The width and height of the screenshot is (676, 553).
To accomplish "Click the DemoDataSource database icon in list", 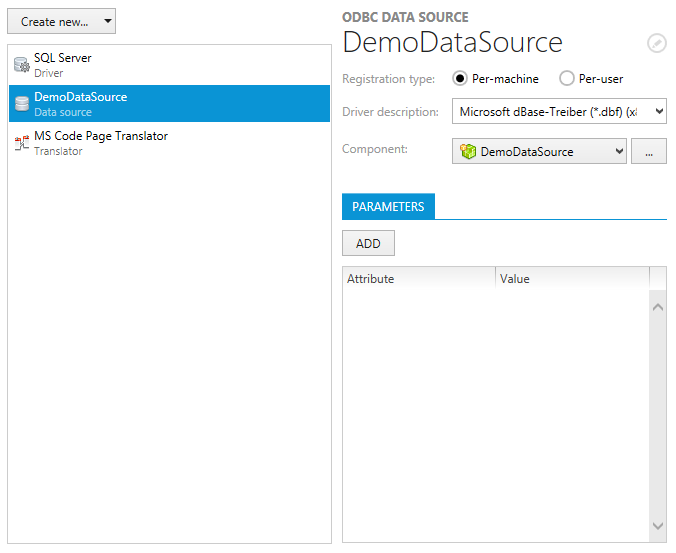I will tap(21, 104).
